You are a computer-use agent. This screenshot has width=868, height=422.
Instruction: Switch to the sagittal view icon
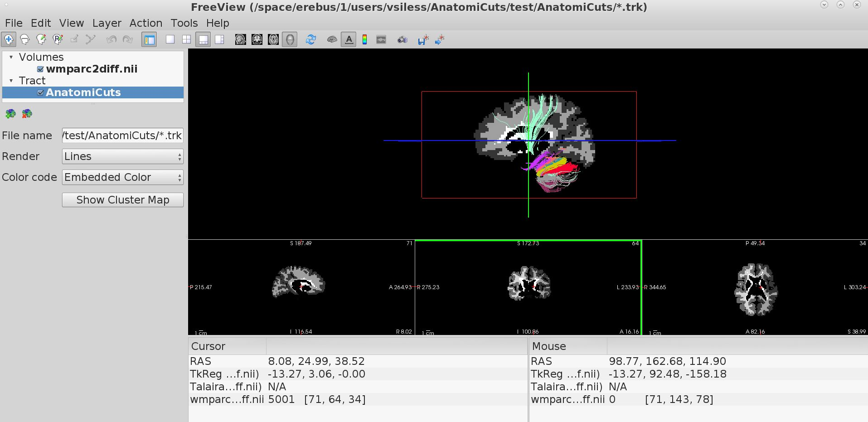[x=240, y=40]
